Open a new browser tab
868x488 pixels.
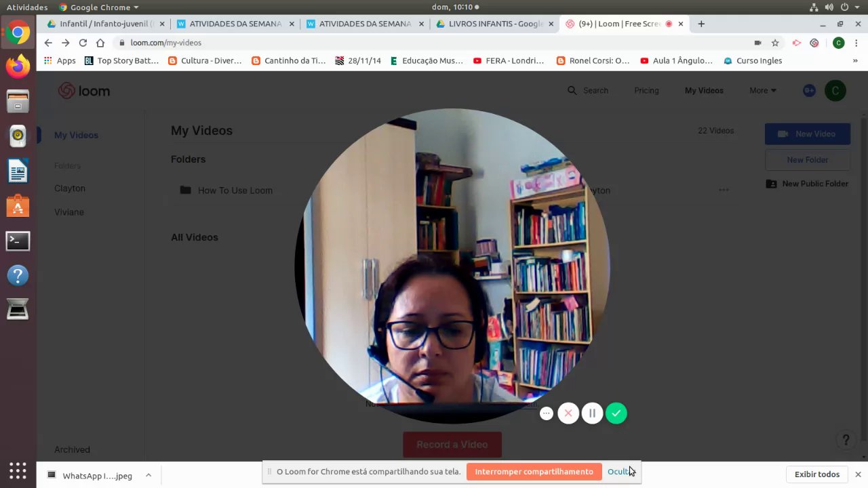(x=701, y=24)
